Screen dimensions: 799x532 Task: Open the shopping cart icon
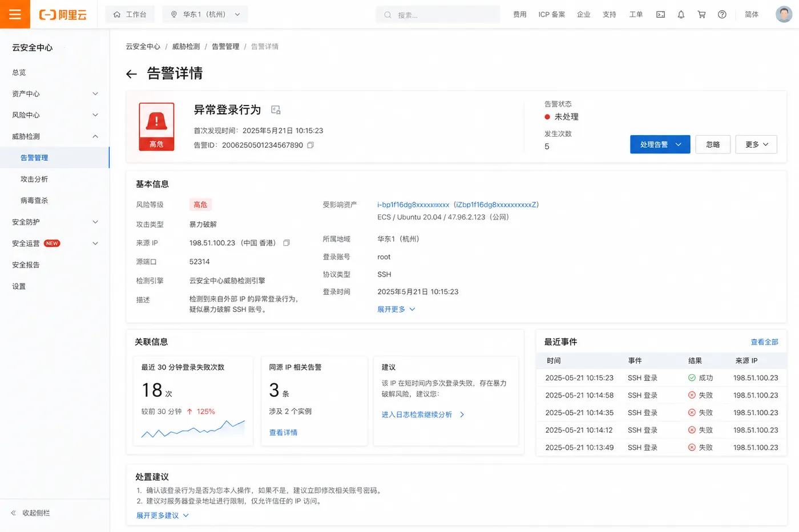(701, 15)
